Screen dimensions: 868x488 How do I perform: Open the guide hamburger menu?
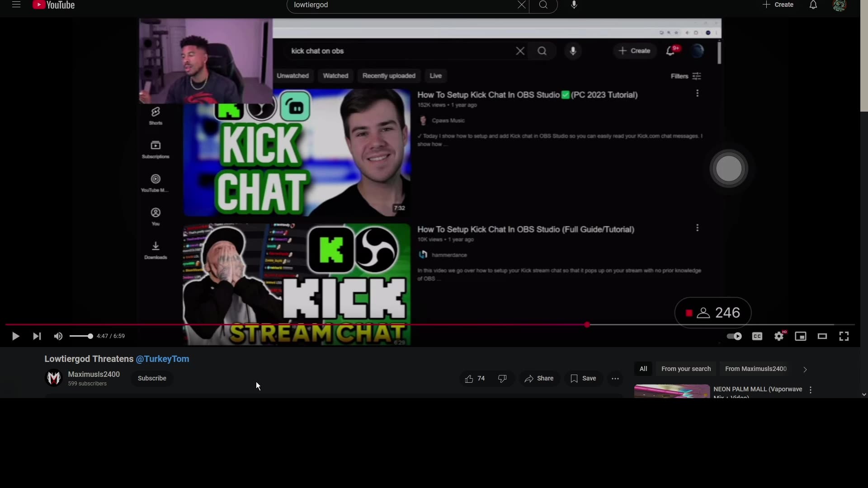click(x=16, y=5)
